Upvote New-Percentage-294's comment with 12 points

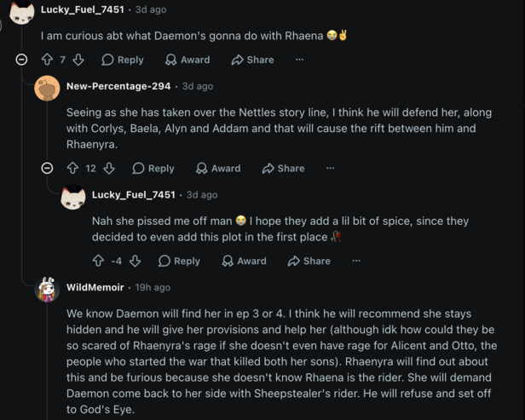point(72,168)
